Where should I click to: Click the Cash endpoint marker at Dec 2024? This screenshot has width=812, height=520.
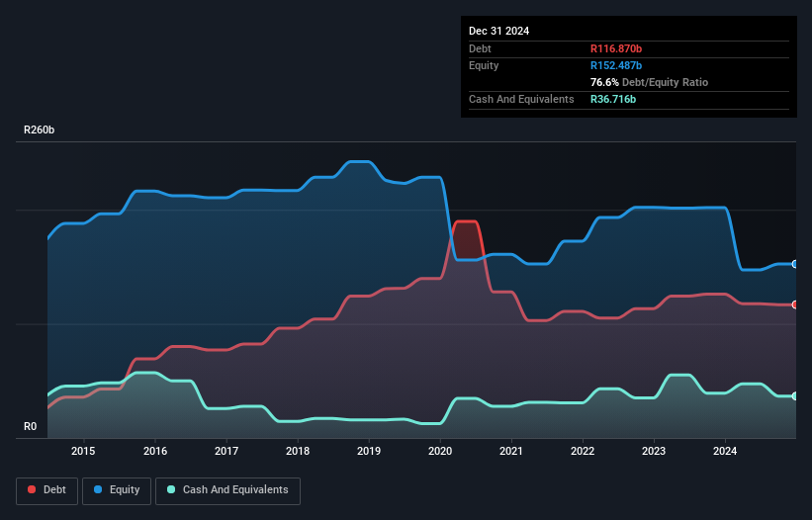pos(795,395)
